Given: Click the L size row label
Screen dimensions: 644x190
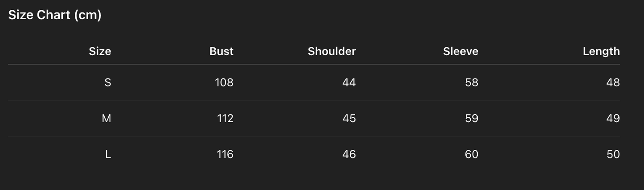Looking at the screenshot, I should (108, 154).
